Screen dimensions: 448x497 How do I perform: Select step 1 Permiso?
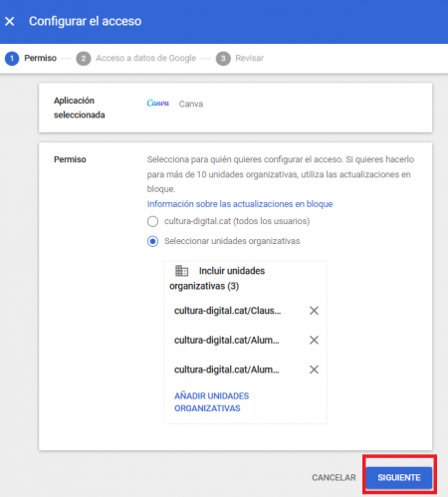(31, 58)
